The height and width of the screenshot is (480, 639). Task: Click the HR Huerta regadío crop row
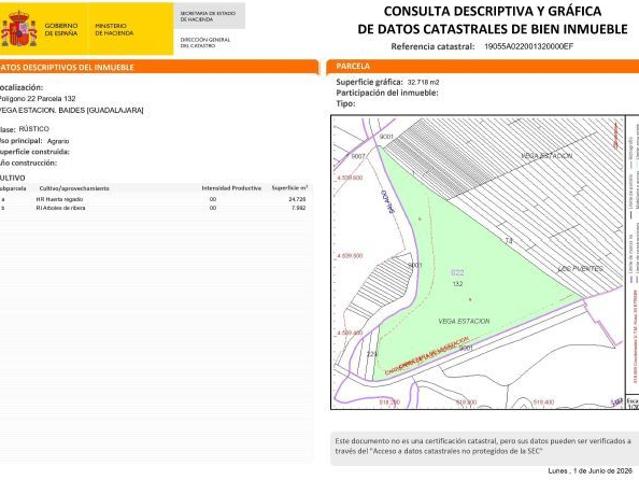(x=154, y=199)
